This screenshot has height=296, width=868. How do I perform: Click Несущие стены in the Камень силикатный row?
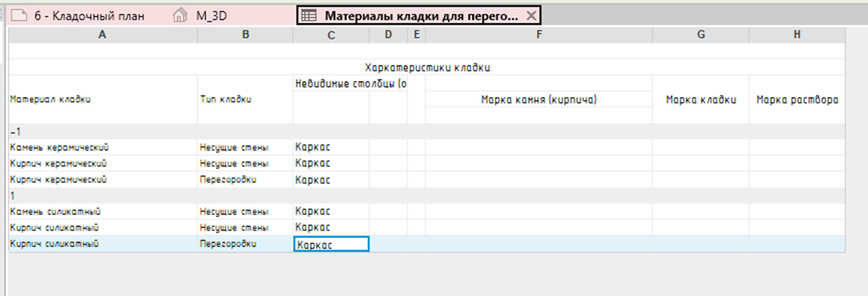tap(245, 212)
